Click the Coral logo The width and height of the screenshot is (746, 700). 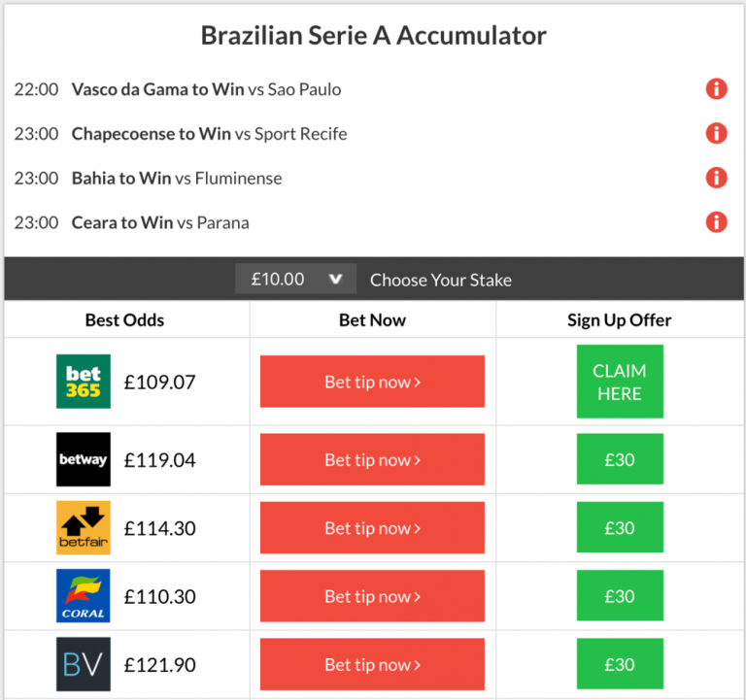coord(84,596)
